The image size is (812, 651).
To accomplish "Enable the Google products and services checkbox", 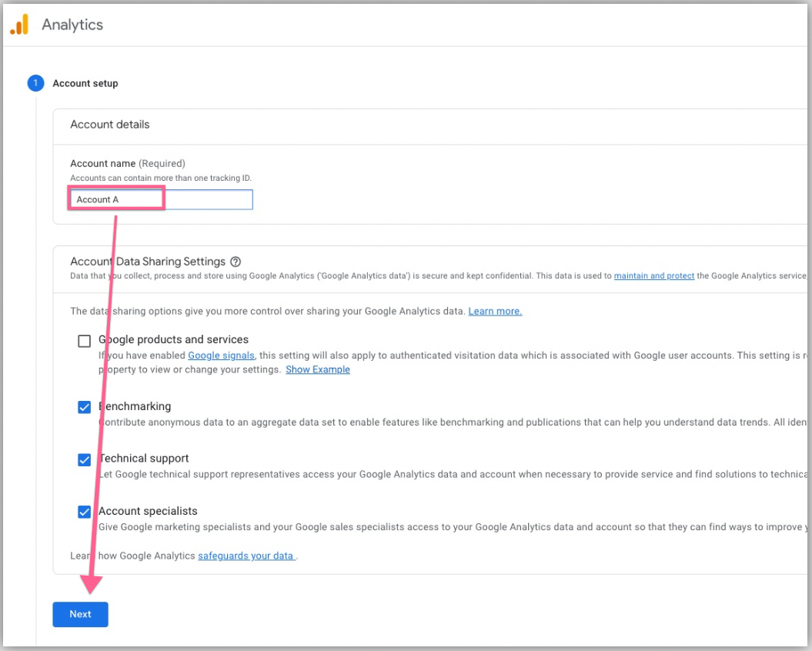I will click(85, 341).
